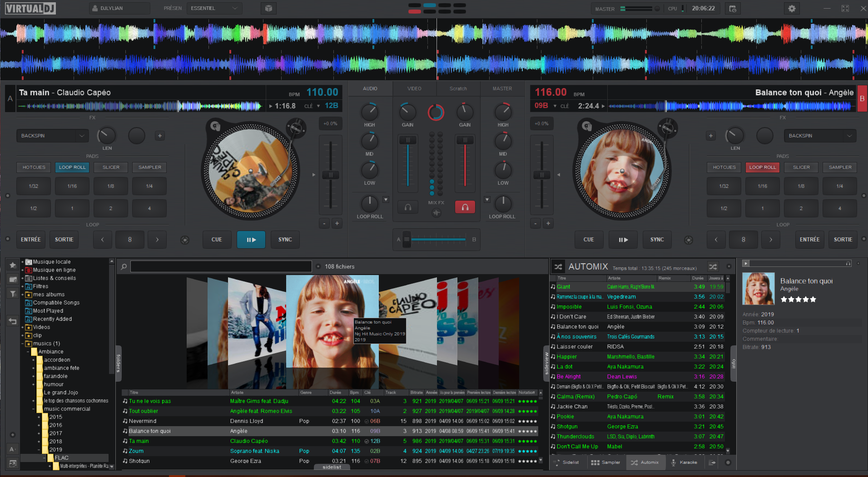
Task: Enable deck A SYNC
Action: 285,240
